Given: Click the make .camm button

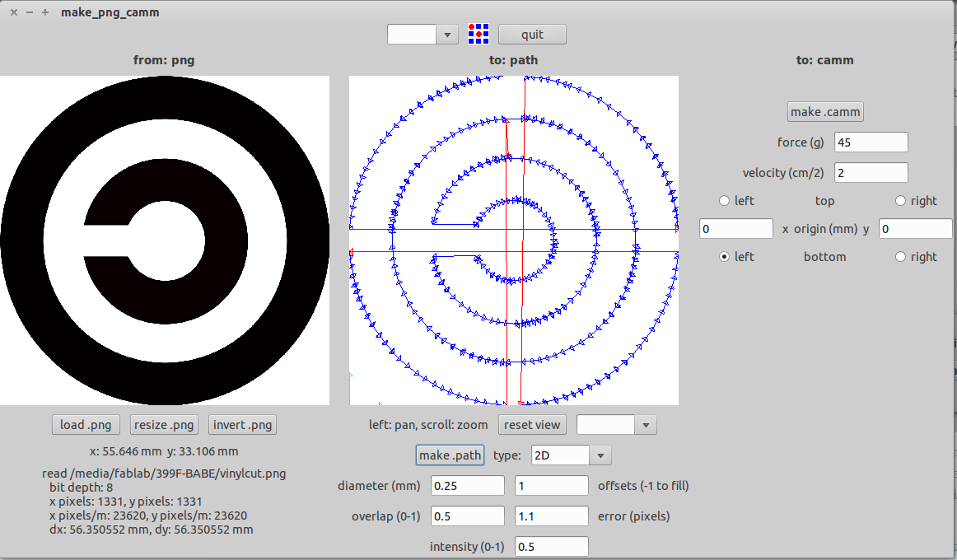Looking at the screenshot, I should [825, 112].
